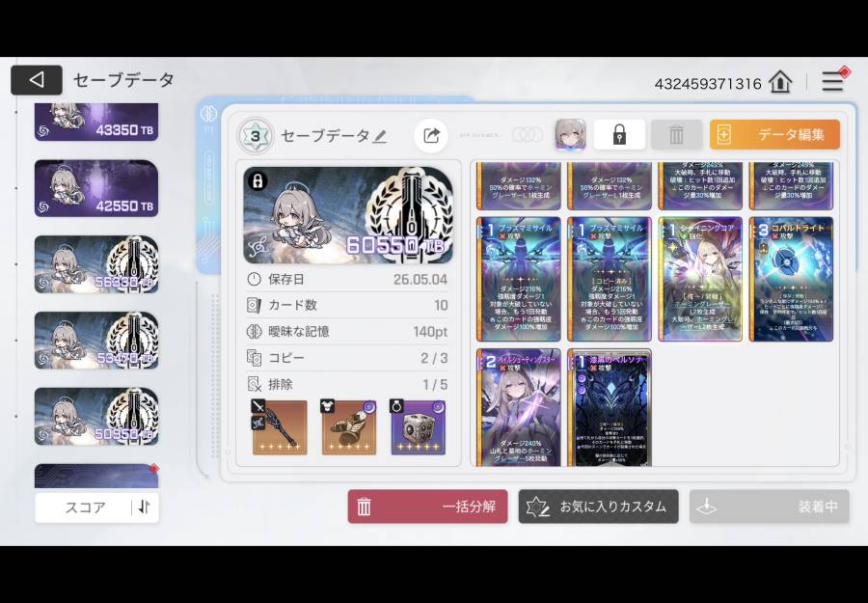Tap the 140pt memory value

click(x=430, y=332)
